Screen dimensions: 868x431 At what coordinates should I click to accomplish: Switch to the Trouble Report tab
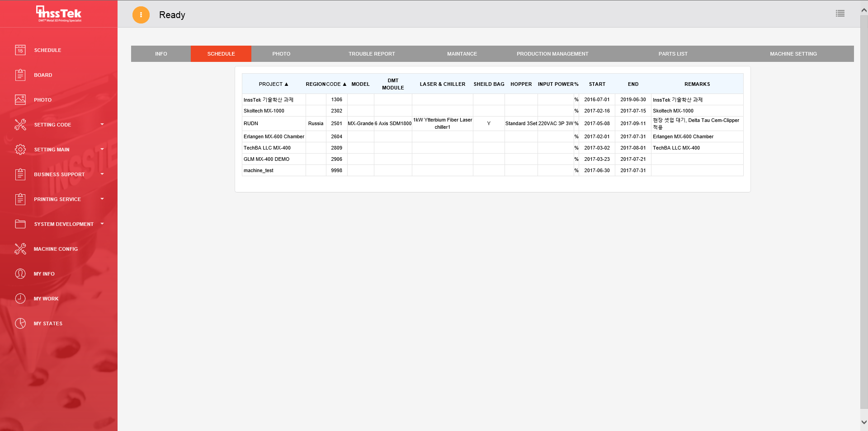[x=372, y=54]
